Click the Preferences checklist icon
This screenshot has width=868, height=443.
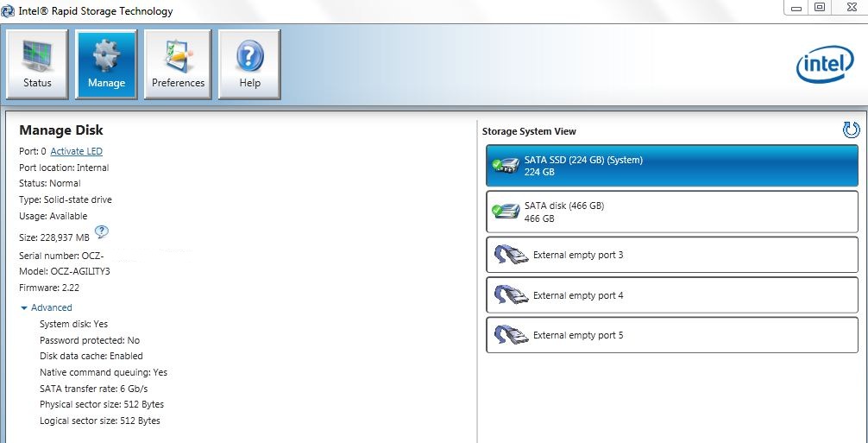pyautogui.click(x=179, y=56)
